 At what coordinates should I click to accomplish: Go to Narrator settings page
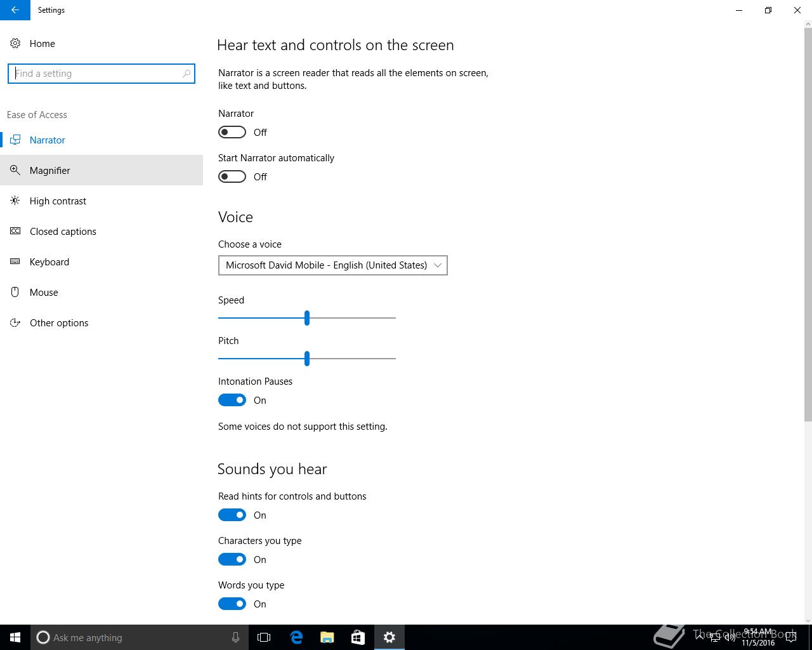tap(101, 140)
